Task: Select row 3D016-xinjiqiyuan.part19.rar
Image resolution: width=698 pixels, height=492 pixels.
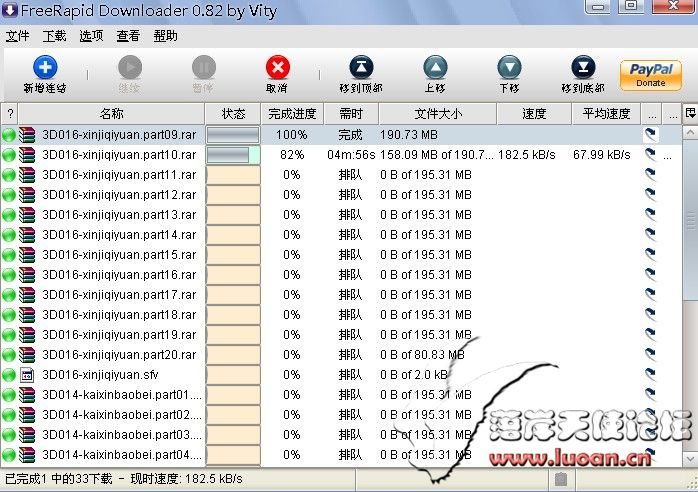Action: click(x=341, y=335)
